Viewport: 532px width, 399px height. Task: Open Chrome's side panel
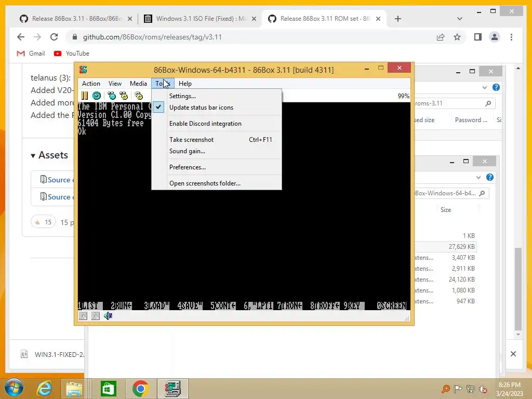click(478, 37)
